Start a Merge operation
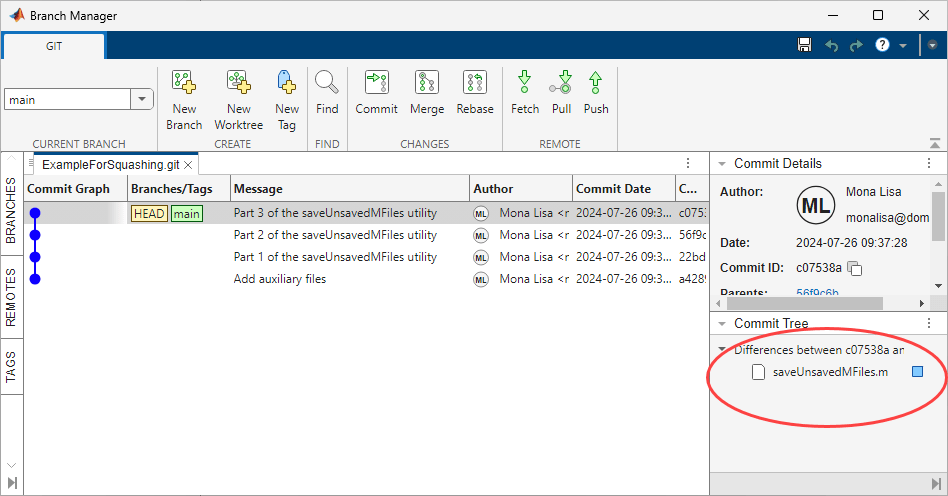948x496 pixels. tap(427, 84)
